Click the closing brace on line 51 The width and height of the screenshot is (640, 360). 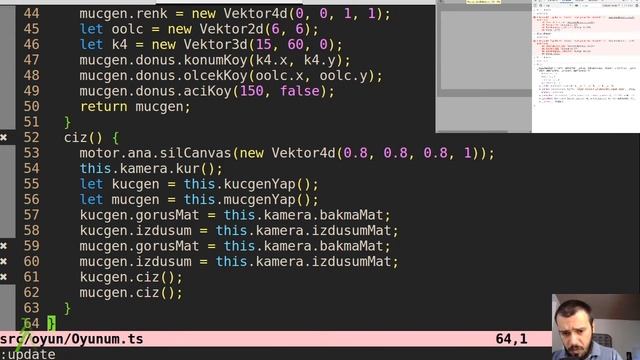pos(67,122)
